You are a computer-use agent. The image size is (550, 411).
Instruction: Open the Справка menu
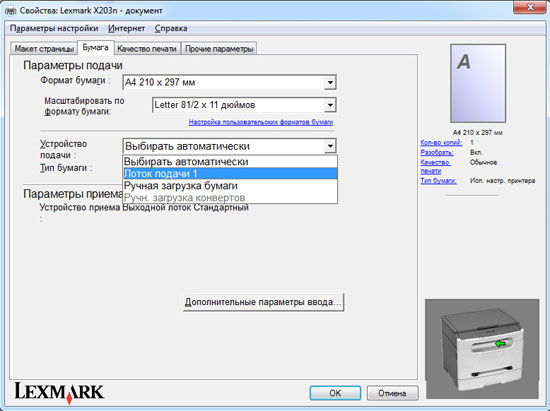tap(171, 28)
